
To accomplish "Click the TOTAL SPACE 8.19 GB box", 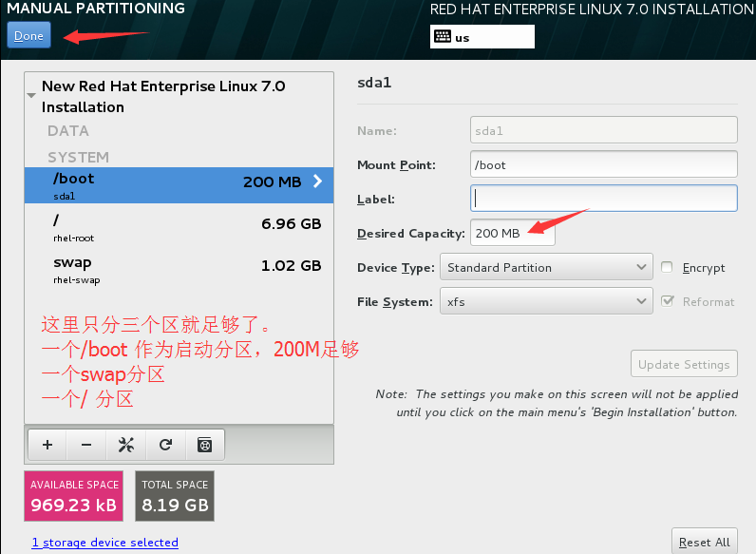I will click(175, 496).
